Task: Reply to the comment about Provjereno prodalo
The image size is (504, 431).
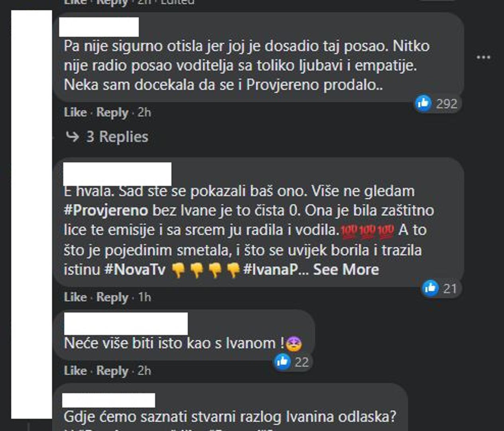Action: 112,113
